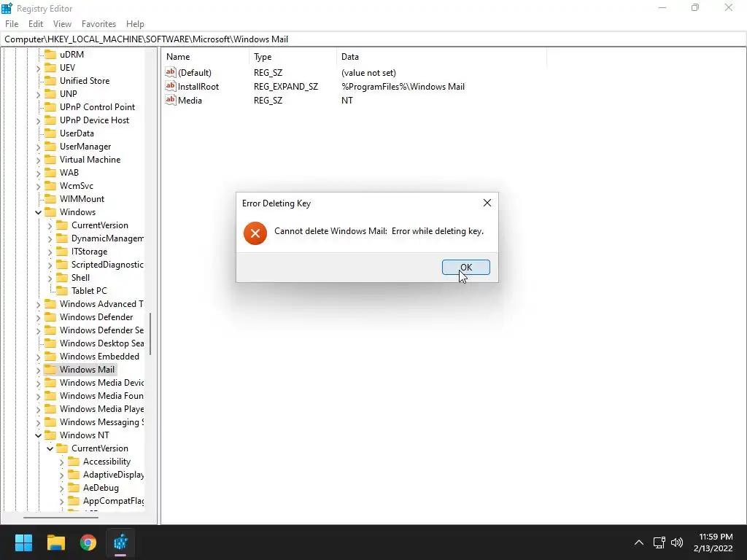The image size is (747, 560).
Task: Expand the Windows Mail key
Action: click(x=38, y=370)
